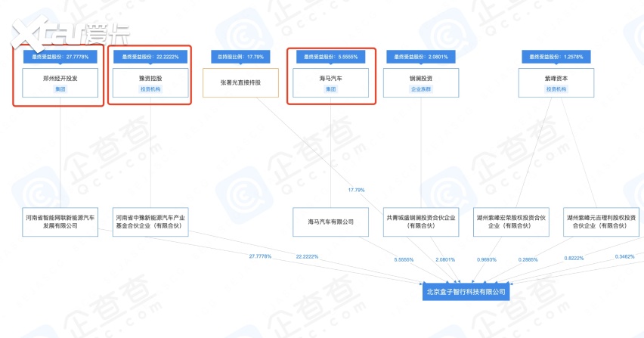
Task: Click the 总持股比例 17.79% badge
Action: (240, 57)
